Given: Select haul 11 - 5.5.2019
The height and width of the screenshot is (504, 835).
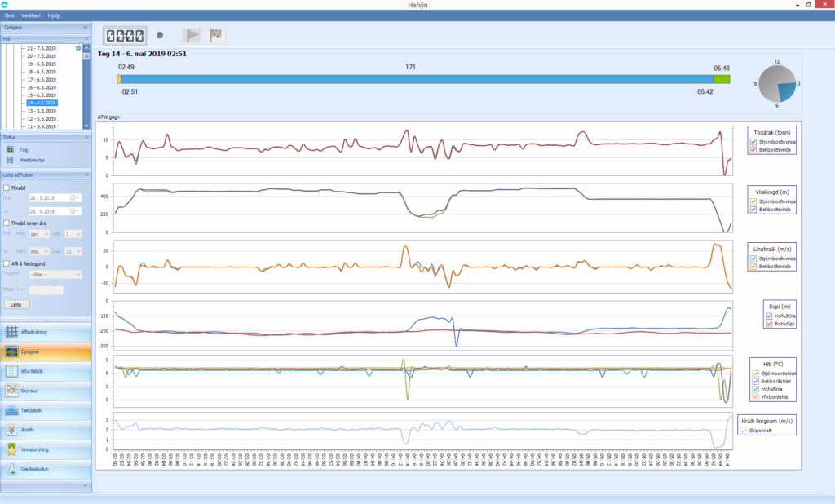Looking at the screenshot, I should 42,126.
